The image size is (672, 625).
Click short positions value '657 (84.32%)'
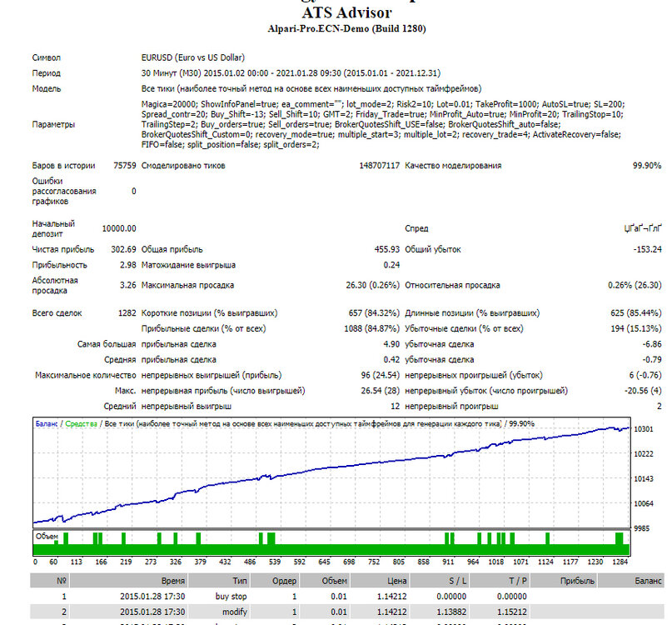point(374,313)
